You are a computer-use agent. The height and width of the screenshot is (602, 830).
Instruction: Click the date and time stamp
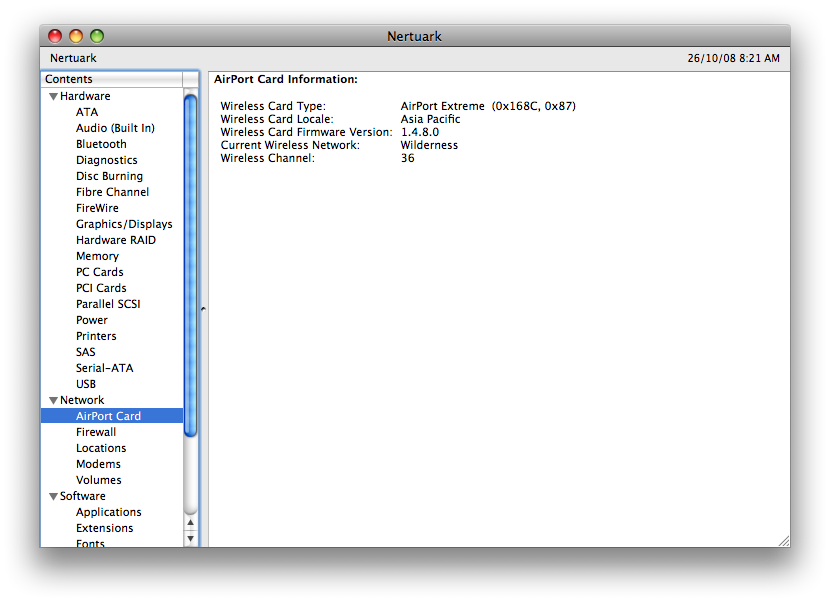pyautogui.click(x=733, y=58)
